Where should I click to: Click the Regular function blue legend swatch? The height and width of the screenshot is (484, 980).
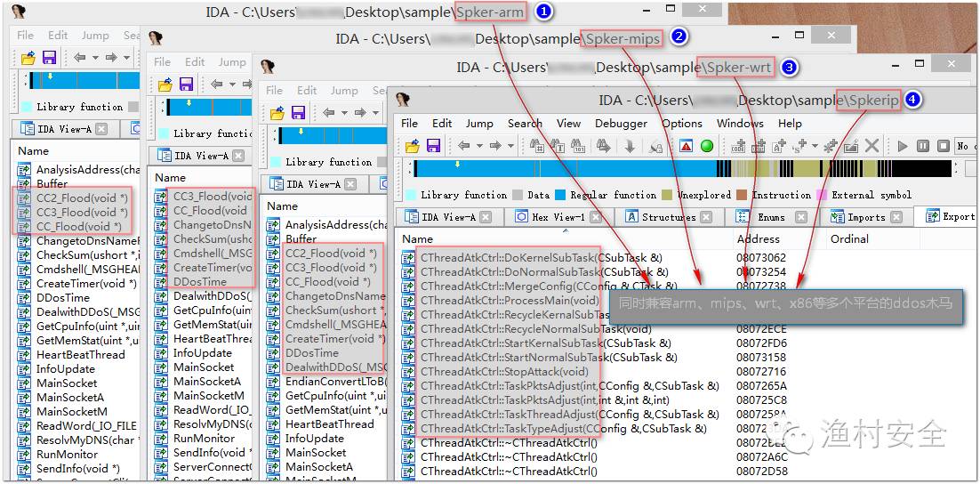(x=560, y=195)
